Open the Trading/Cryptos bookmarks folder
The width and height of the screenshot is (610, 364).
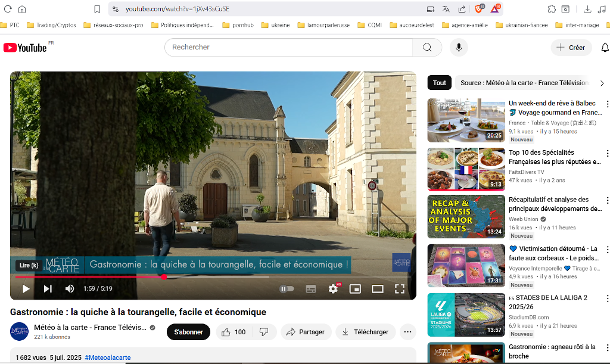tap(51, 25)
